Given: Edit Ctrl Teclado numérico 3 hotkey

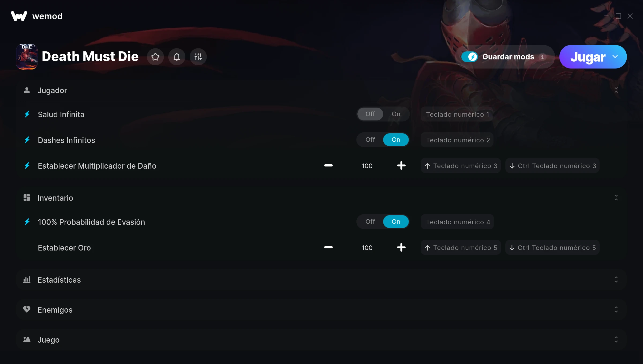Looking at the screenshot, I should pyautogui.click(x=552, y=166).
